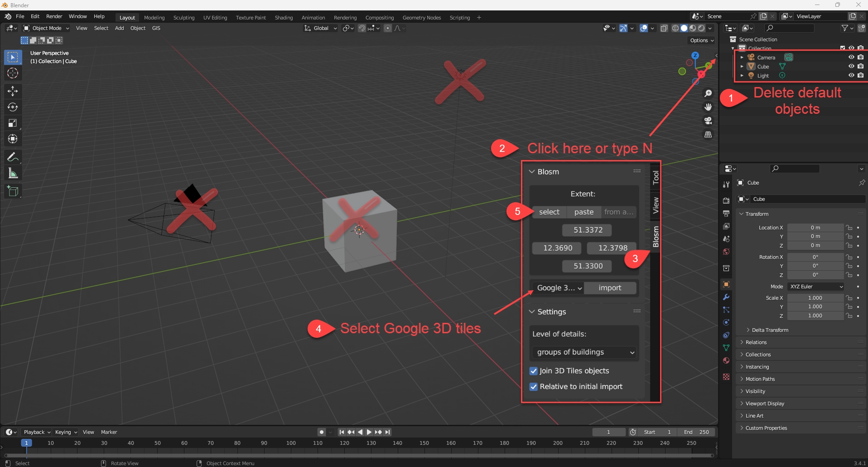
Task: Choose the Add Cube tool
Action: [13, 191]
